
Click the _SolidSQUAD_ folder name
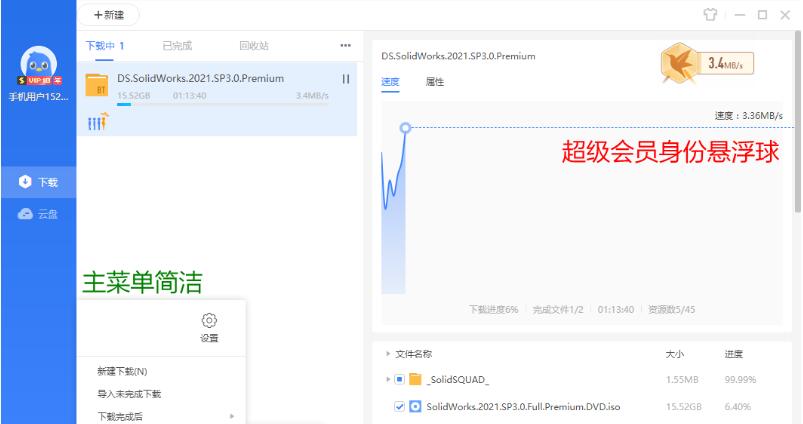458,379
